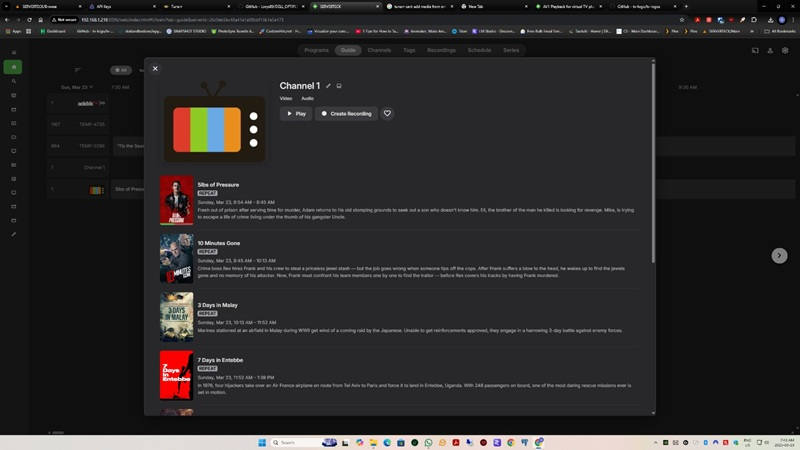Open the browser New Tab tab
Viewport: 800px width, 450px height.
tap(492, 6)
